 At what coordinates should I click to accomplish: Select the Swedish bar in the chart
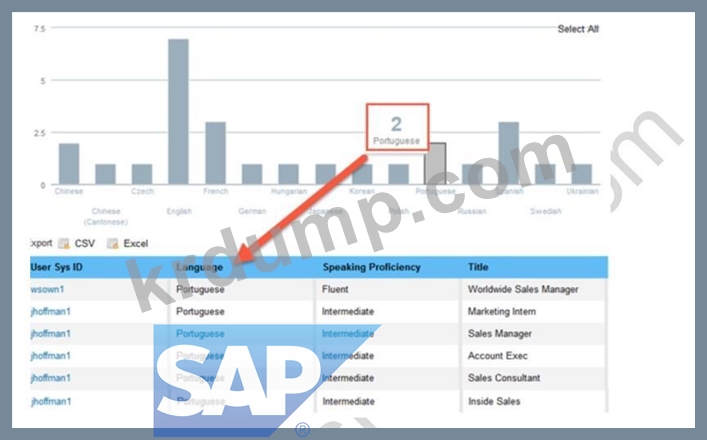545,174
